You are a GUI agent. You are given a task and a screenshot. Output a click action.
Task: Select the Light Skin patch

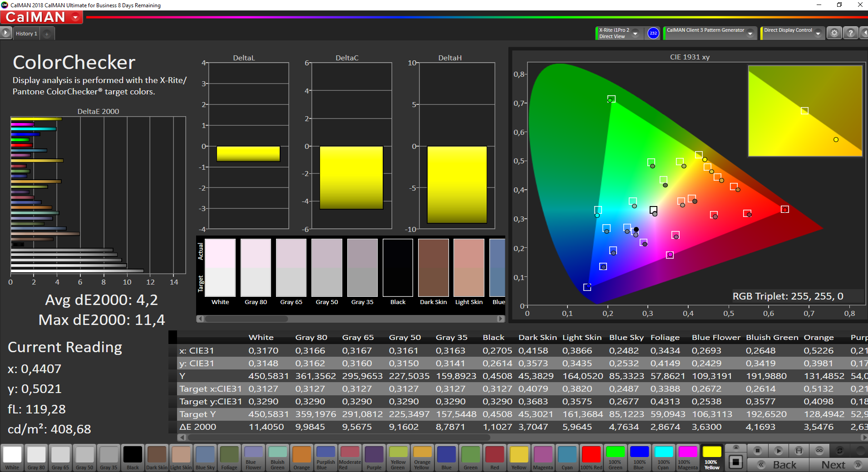tap(181, 457)
